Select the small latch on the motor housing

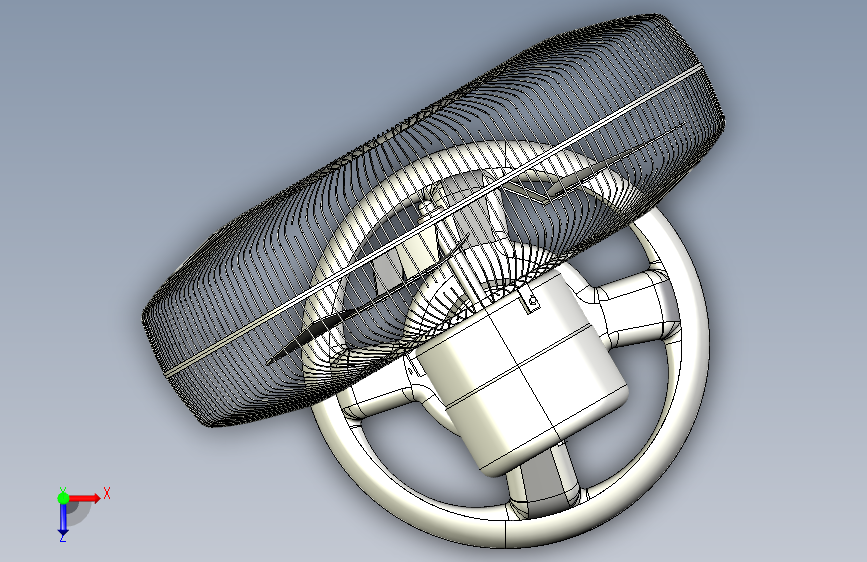tap(531, 301)
